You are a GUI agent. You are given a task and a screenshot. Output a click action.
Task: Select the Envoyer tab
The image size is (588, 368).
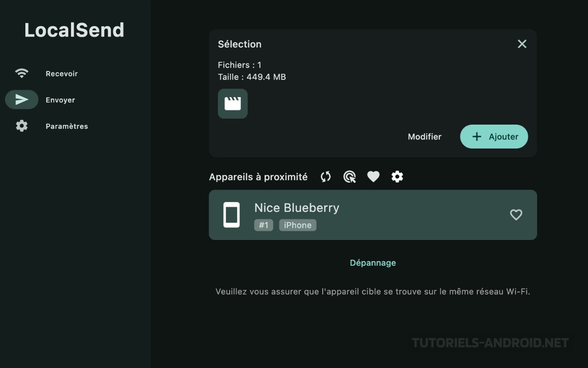click(x=60, y=100)
